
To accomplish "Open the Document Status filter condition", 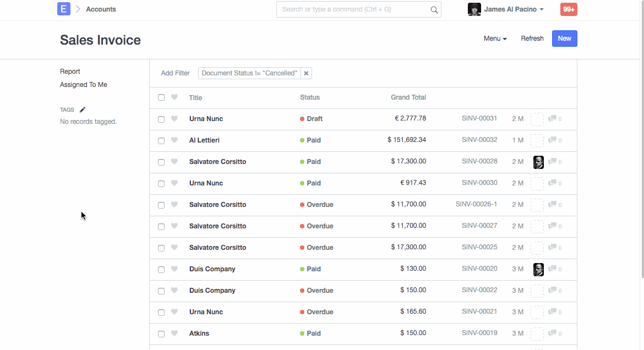I will (249, 73).
